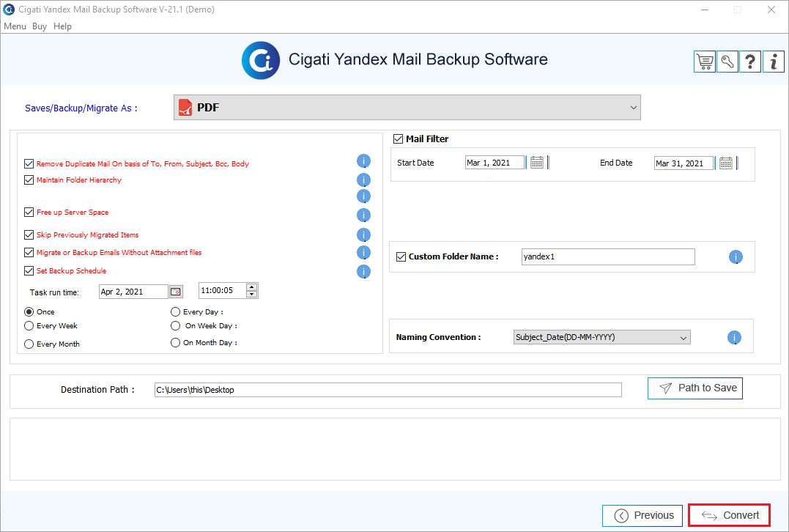Uncheck Custom Folder Name checkbox
The width and height of the screenshot is (789, 532).
401,256
